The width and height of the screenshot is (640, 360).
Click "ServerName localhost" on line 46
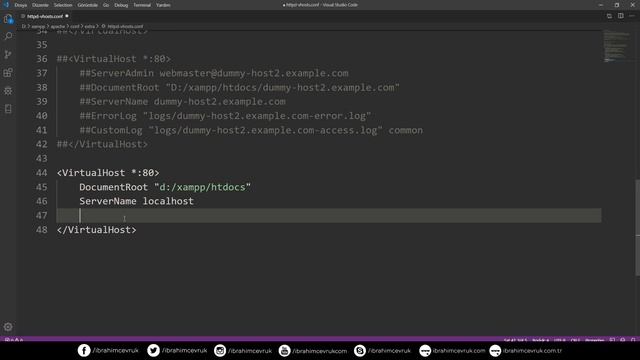coord(136,201)
